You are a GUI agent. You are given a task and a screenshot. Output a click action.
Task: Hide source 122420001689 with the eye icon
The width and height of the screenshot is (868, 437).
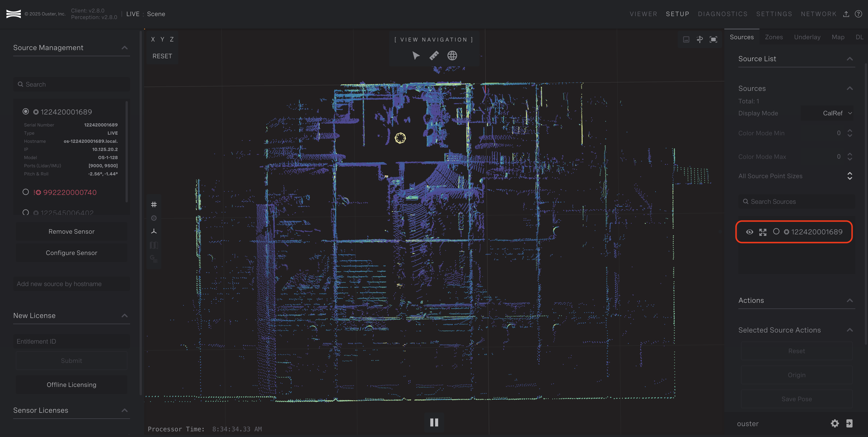click(749, 232)
